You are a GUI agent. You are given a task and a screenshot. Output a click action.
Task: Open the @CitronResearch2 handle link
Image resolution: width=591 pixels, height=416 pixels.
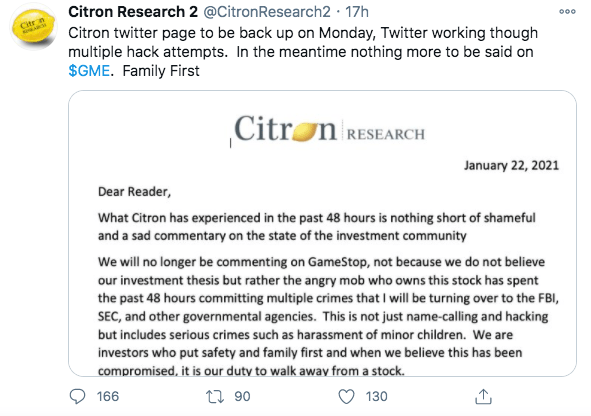point(267,12)
